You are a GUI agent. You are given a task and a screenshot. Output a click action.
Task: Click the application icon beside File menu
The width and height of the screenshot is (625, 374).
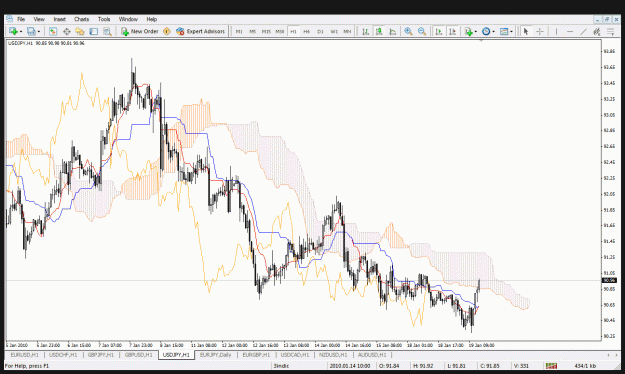[x=9, y=19]
